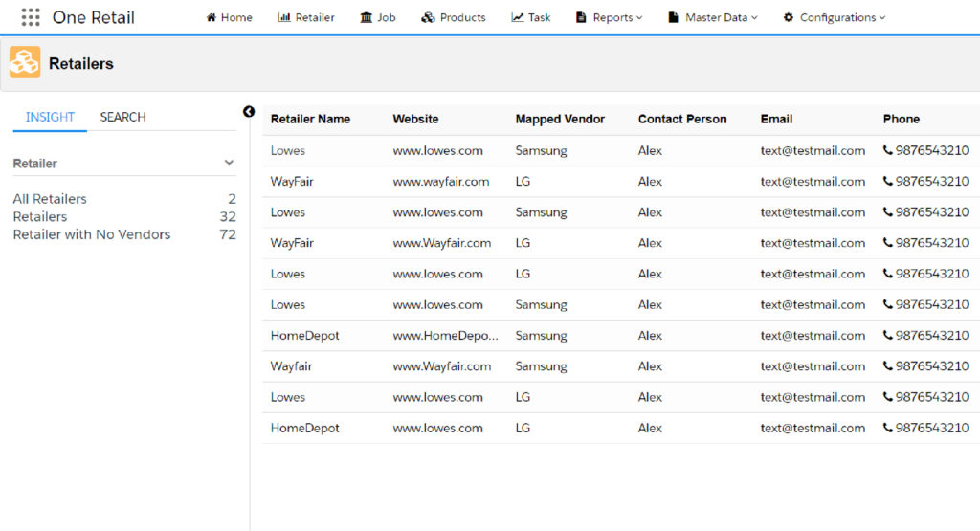The image size is (980, 531).
Task: Click the www.HomeDepo... website cell
Action: tap(446, 335)
